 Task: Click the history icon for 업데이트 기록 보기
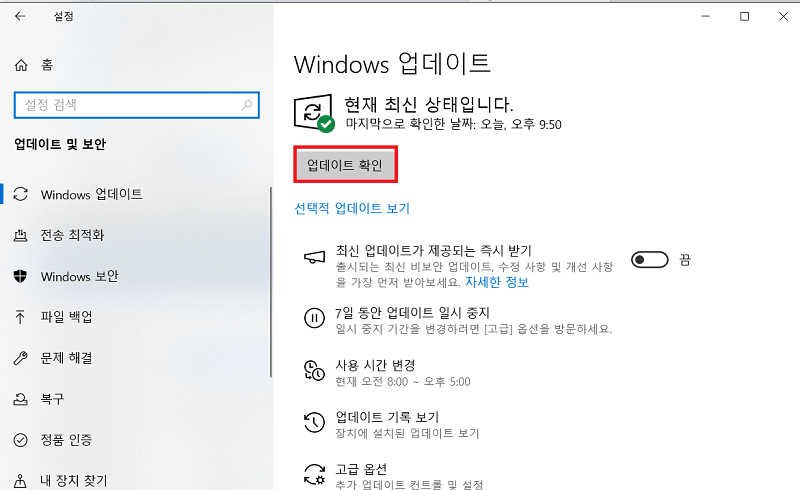click(314, 423)
